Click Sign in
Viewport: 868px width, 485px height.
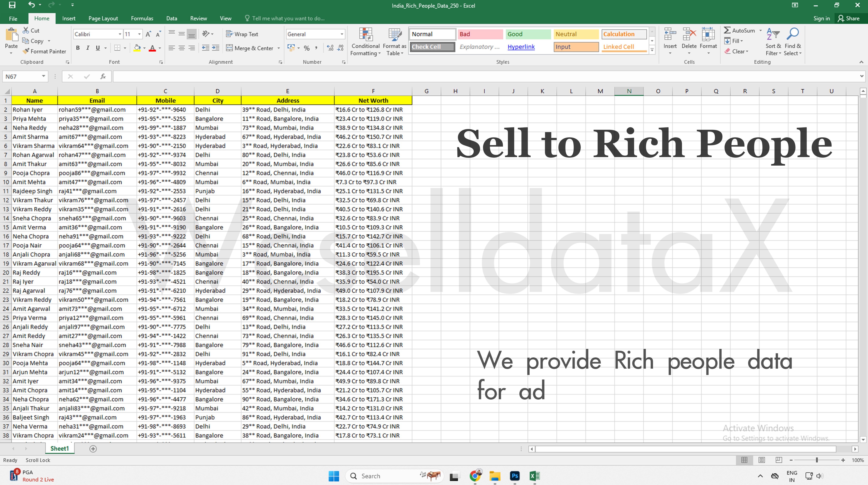tap(822, 19)
